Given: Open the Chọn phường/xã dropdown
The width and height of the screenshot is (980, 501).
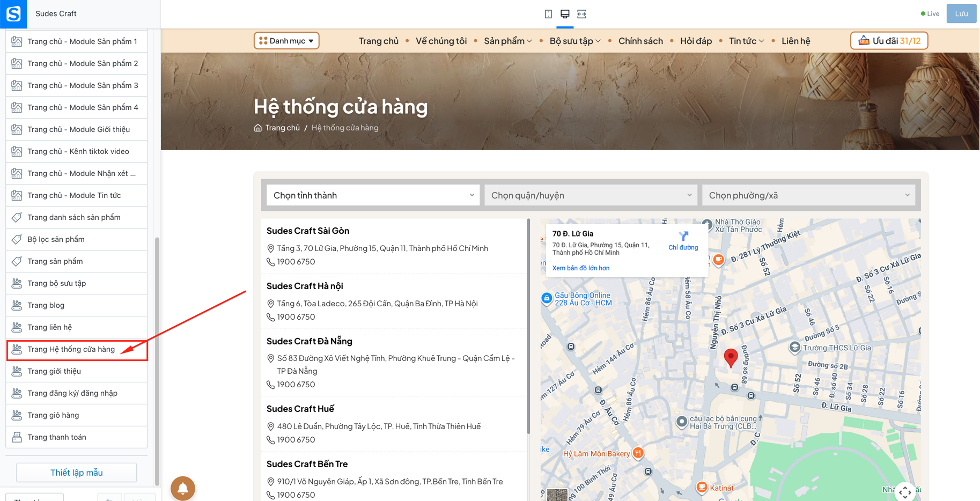Looking at the screenshot, I should tap(808, 195).
